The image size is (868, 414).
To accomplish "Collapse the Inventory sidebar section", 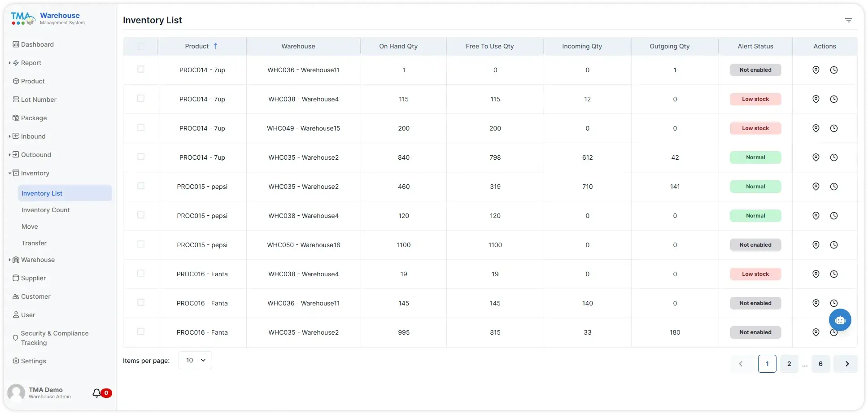I will (9, 173).
